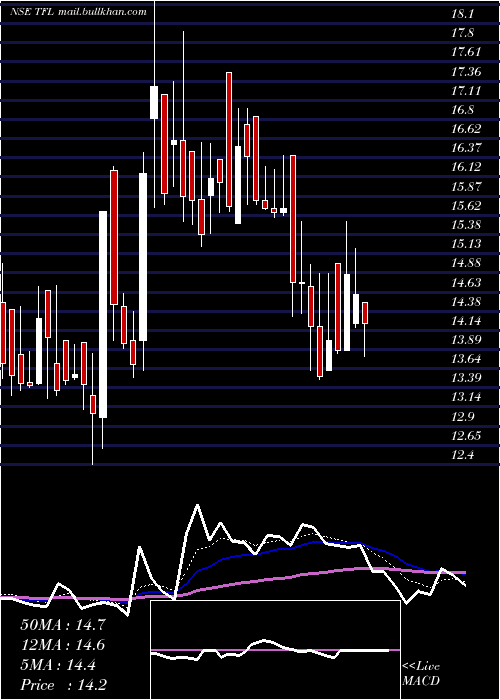500x700 pixels.
Task: Click the 15.38 price axis label
Action: pos(466,225)
